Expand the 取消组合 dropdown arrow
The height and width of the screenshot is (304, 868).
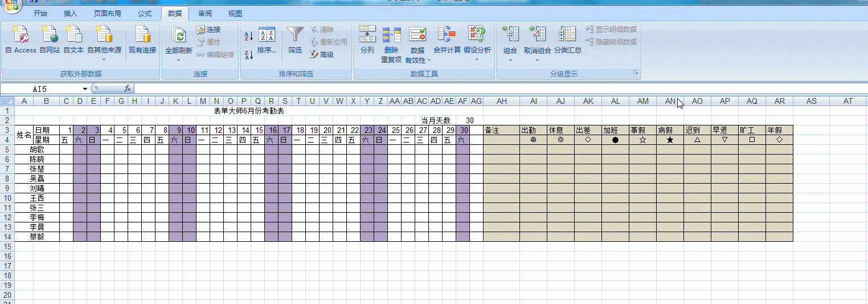(537, 59)
